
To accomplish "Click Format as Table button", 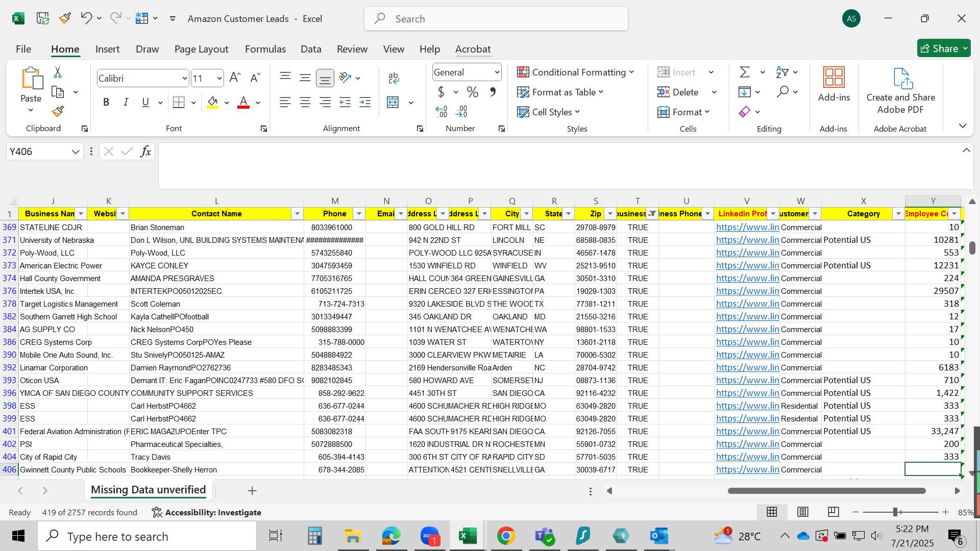I will (560, 92).
